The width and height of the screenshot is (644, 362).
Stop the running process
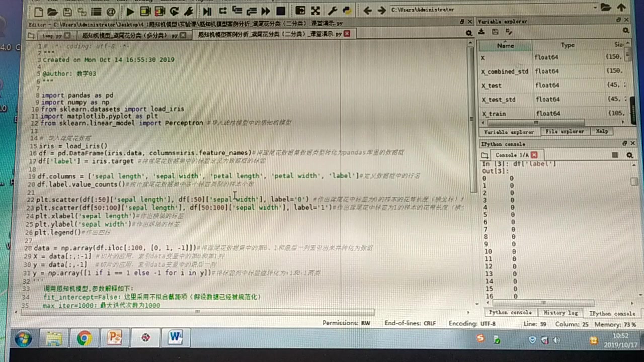(280, 11)
